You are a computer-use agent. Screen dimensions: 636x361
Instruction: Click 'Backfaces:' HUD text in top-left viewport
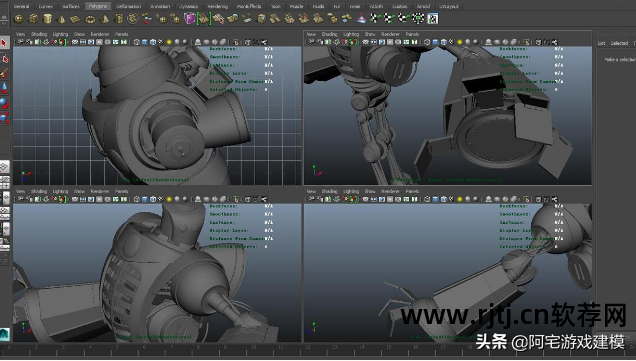point(224,49)
